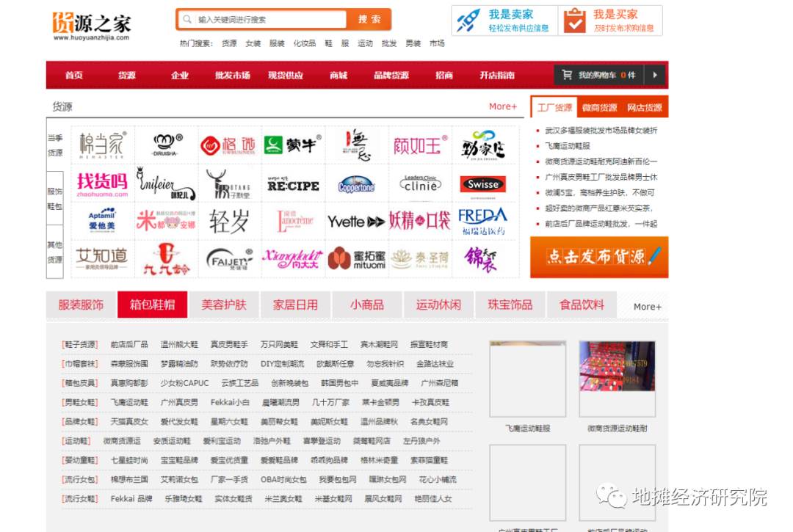This screenshot has width=793, height=532.
Task: Click the 温州熊大鞋 link
Action: pos(180,345)
